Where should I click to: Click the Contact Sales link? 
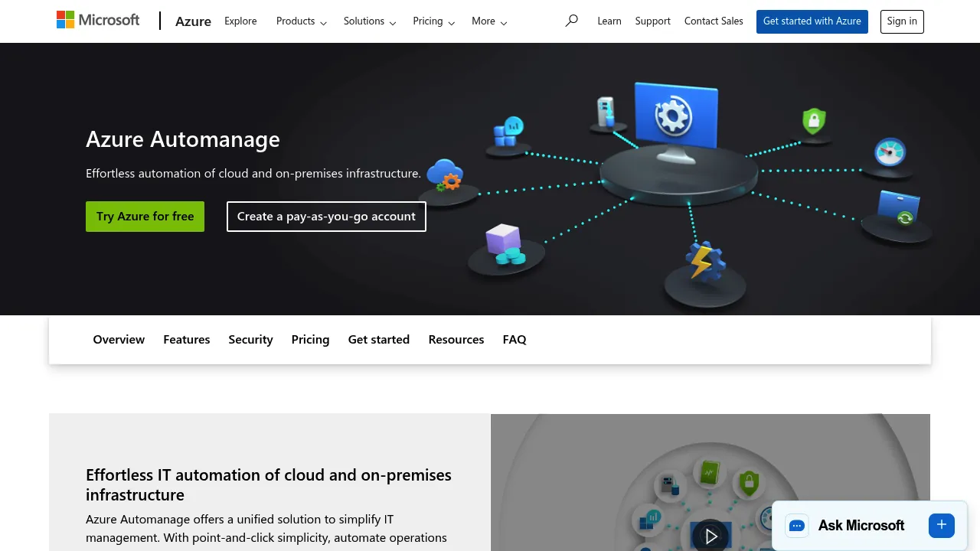pos(714,21)
